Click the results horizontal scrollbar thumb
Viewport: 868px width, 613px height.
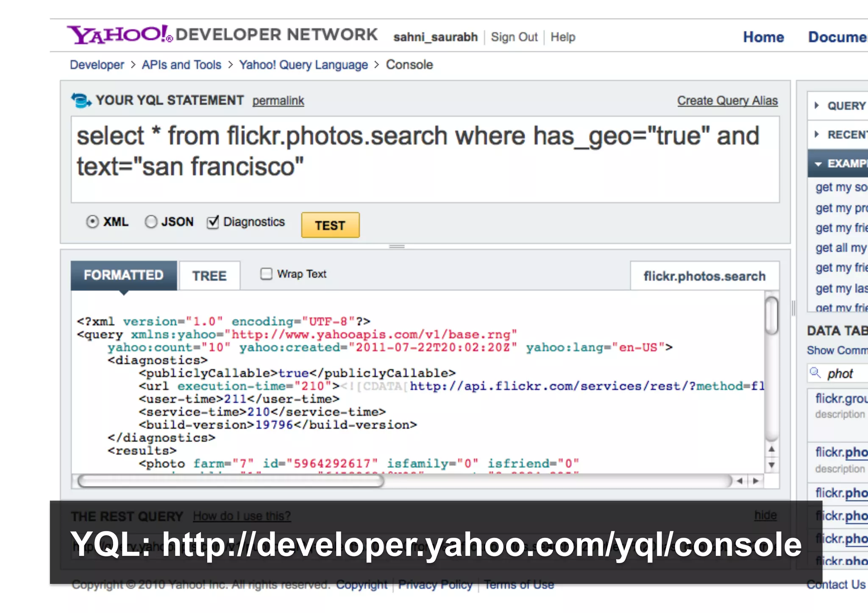click(x=231, y=481)
